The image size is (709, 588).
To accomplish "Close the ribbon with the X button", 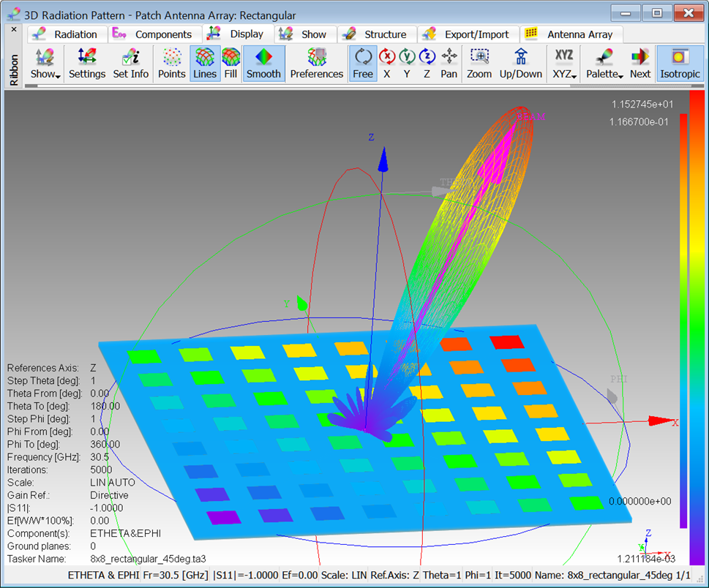I will tap(14, 30).
